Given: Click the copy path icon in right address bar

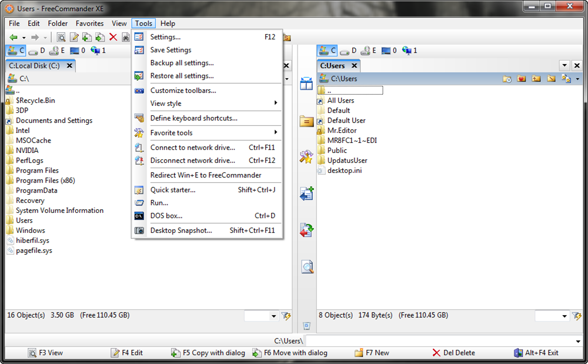Looking at the screenshot, I should tap(566, 79).
